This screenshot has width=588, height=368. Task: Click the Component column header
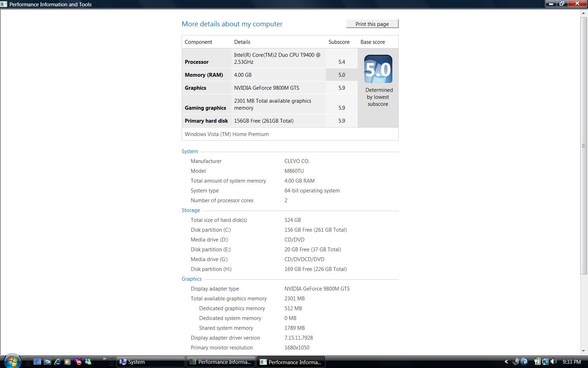(x=198, y=42)
